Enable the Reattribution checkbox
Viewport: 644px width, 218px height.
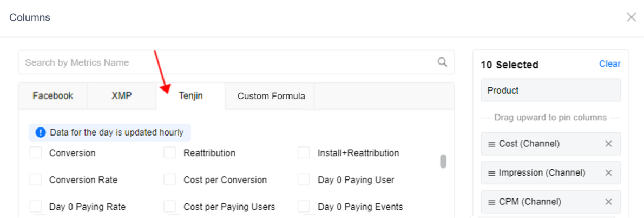pyautogui.click(x=169, y=152)
